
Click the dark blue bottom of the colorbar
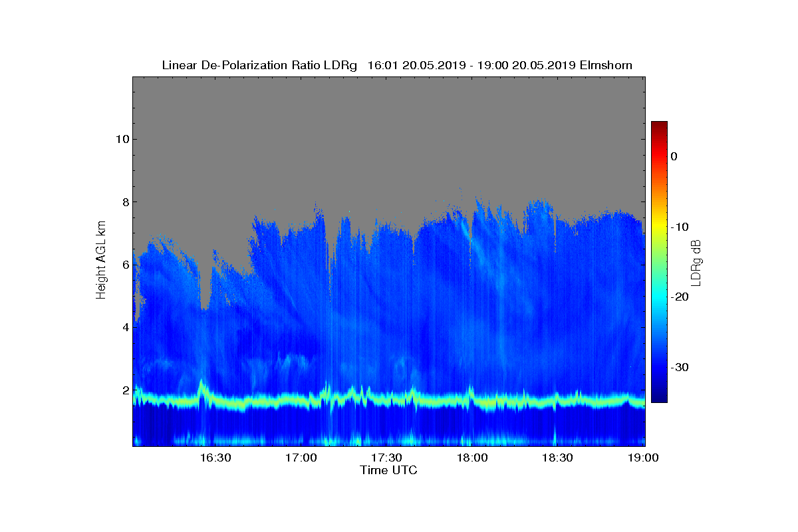(659, 392)
